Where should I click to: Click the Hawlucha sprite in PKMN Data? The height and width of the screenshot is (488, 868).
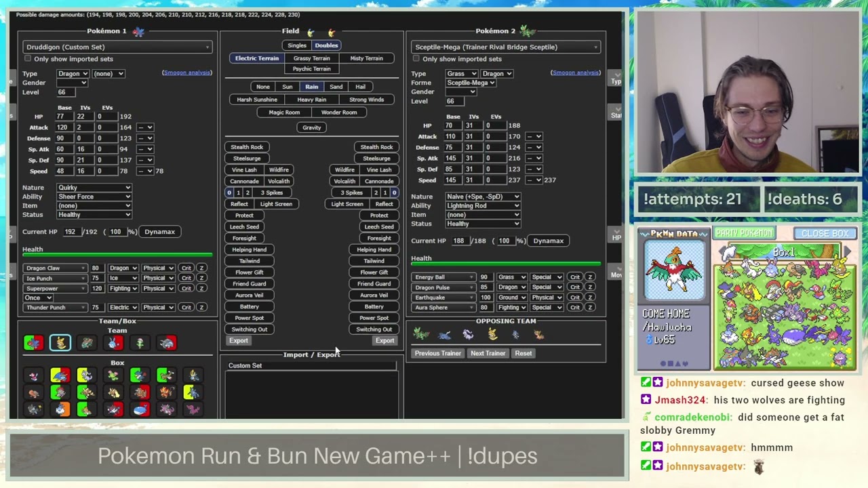674,270
